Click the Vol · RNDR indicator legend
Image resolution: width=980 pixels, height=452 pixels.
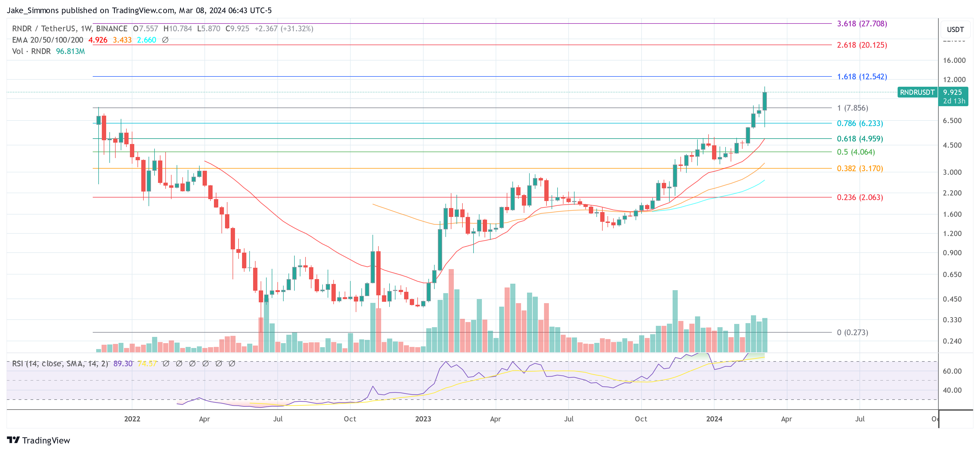pyautogui.click(x=31, y=51)
